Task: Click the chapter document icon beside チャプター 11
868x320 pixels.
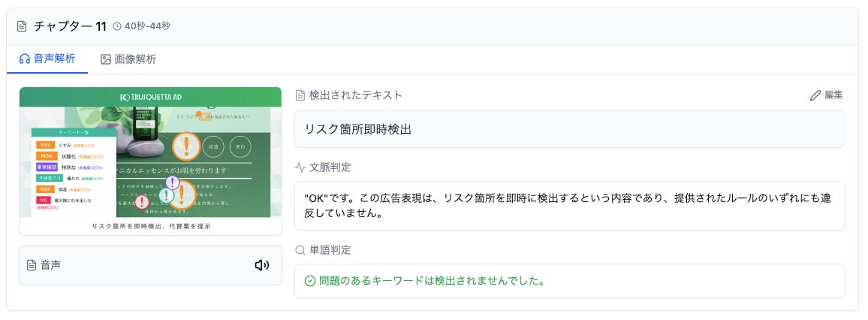Action: click(23, 26)
